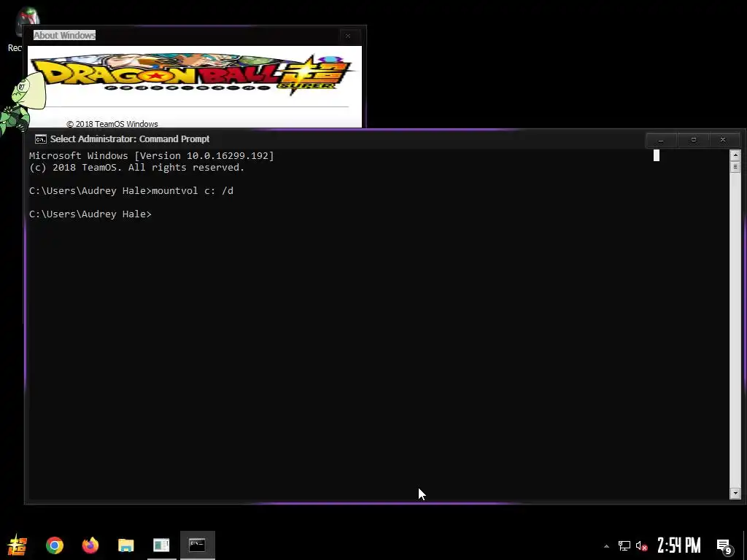This screenshot has height=560, width=747.
Task: Maximize the Command Prompt window
Action: pos(694,140)
